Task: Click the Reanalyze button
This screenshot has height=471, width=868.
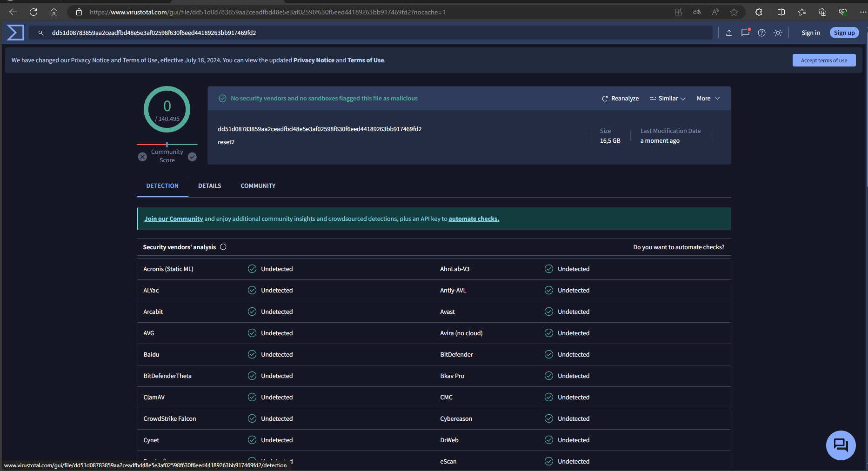Action: (620, 98)
